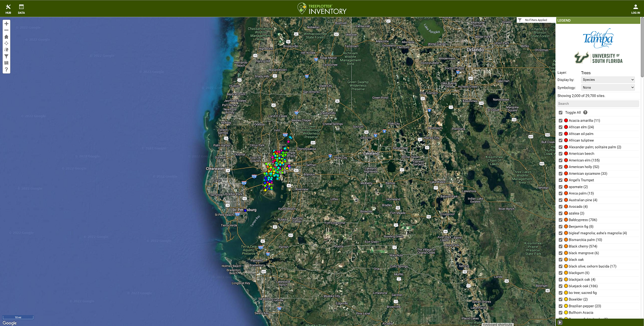Click the American sycamore color swatch

pyautogui.click(x=566, y=174)
